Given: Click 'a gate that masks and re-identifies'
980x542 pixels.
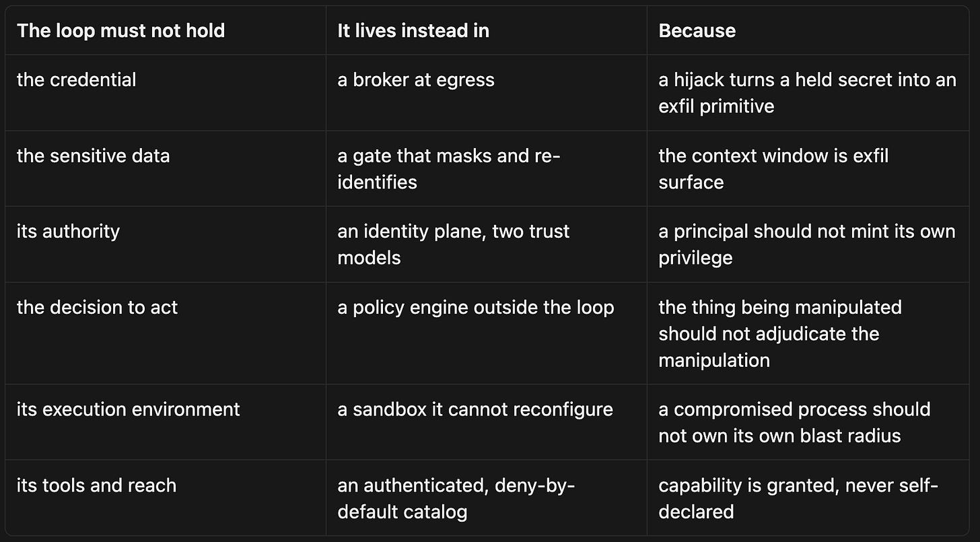Looking at the screenshot, I should pos(487,168).
